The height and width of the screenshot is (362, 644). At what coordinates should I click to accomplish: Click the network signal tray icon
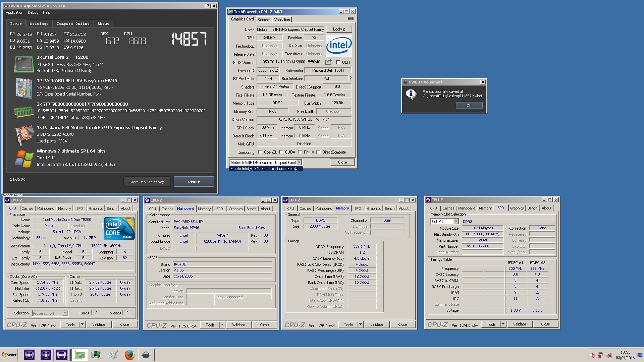pos(609,355)
